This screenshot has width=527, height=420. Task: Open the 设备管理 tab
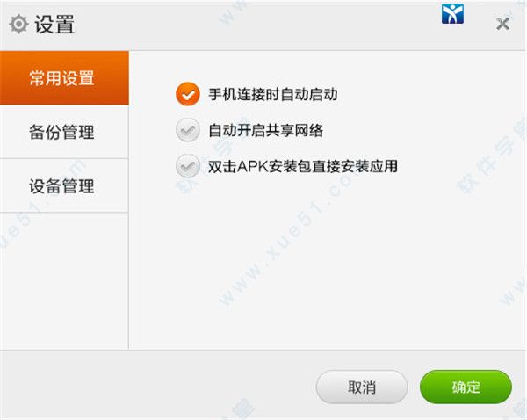click(64, 185)
